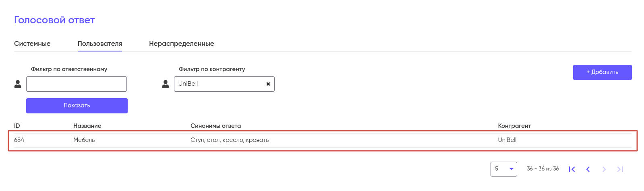Jump to the last page of results

click(x=620, y=169)
